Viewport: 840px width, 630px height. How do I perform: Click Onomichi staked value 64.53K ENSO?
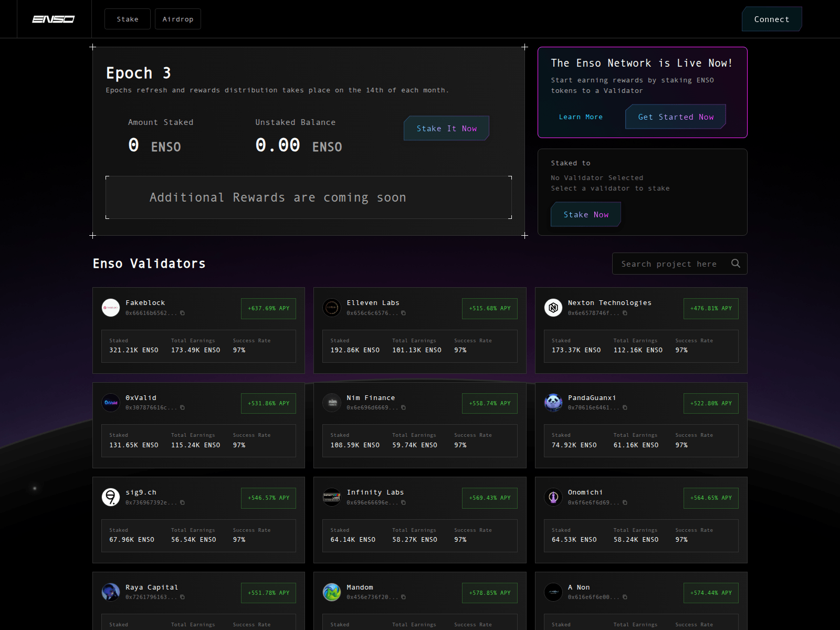point(574,540)
